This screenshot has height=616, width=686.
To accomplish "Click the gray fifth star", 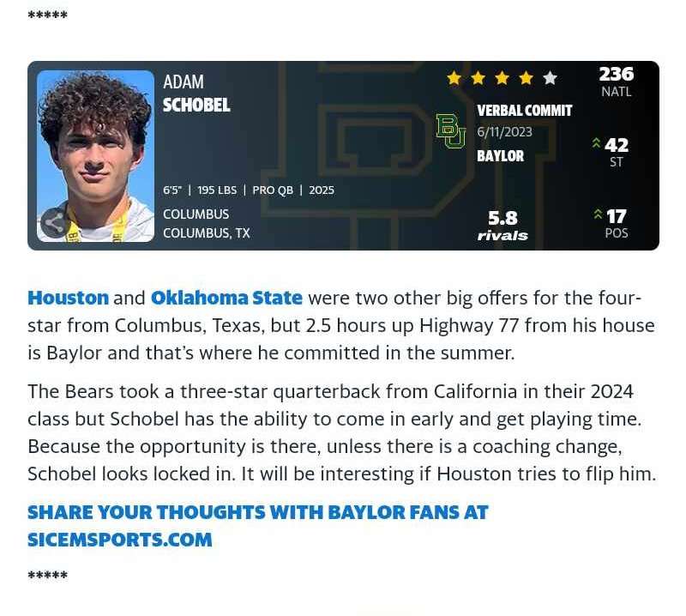I will tap(550, 78).
